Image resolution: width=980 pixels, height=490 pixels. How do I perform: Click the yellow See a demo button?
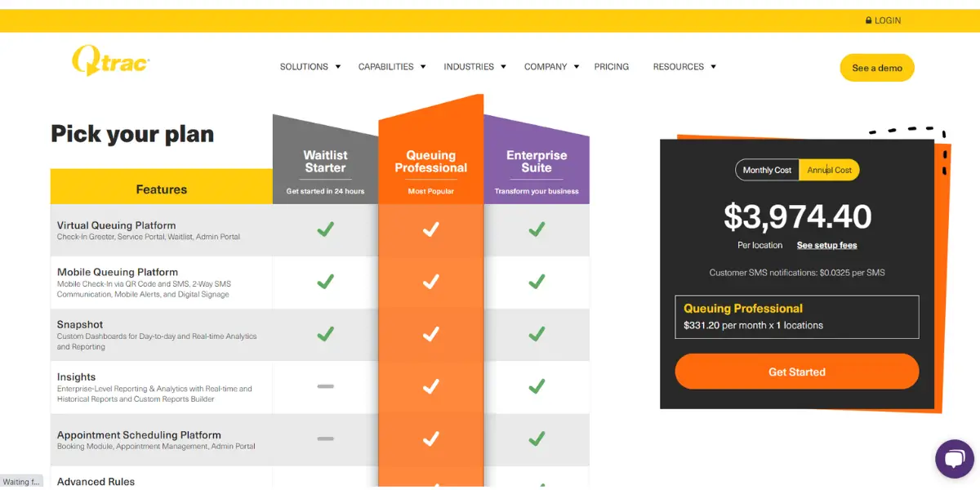pos(877,68)
